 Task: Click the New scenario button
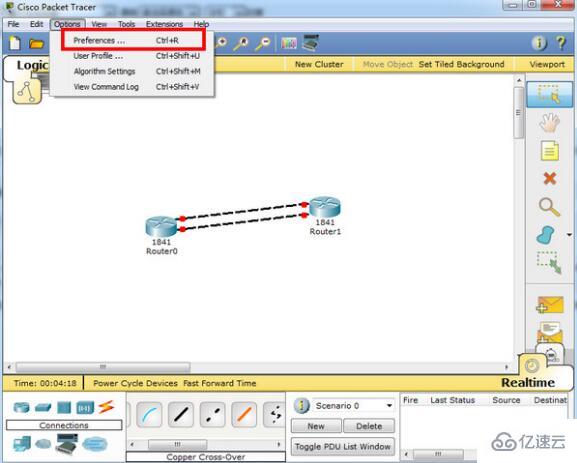(x=316, y=426)
